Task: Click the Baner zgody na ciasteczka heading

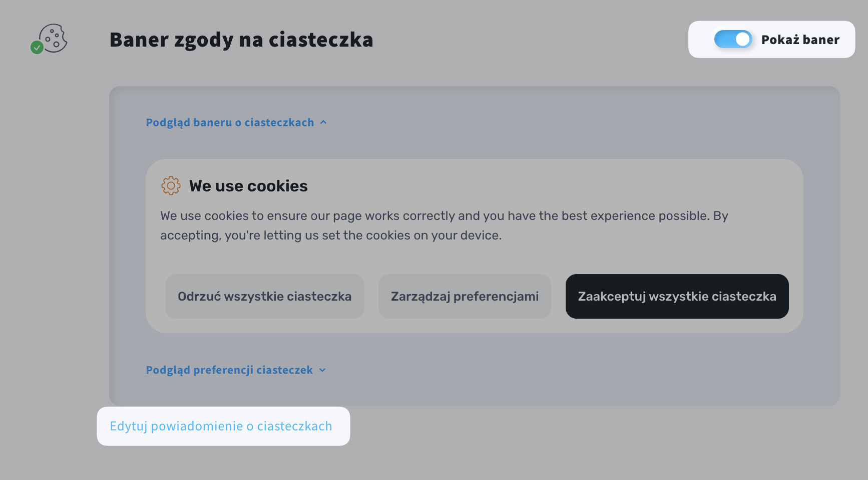Action: tap(241, 40)
